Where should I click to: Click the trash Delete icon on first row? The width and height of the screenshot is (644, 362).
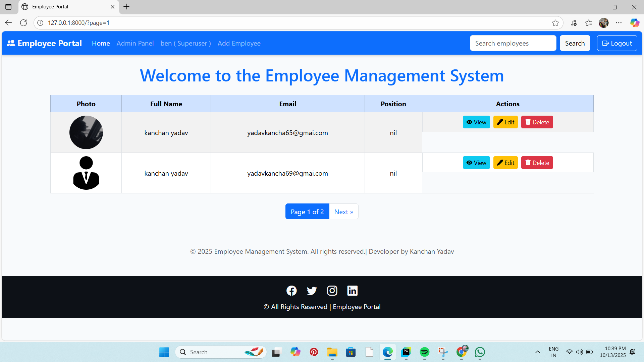528,122
